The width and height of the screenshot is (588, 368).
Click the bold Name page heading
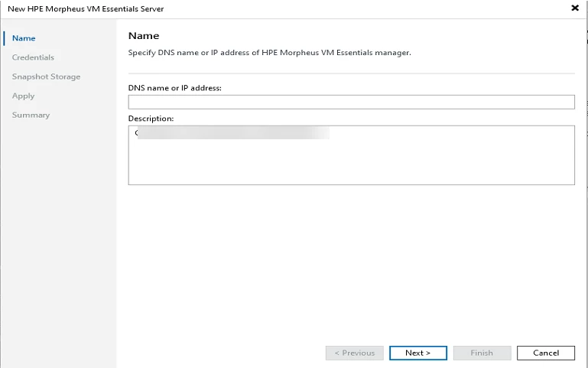144,36
